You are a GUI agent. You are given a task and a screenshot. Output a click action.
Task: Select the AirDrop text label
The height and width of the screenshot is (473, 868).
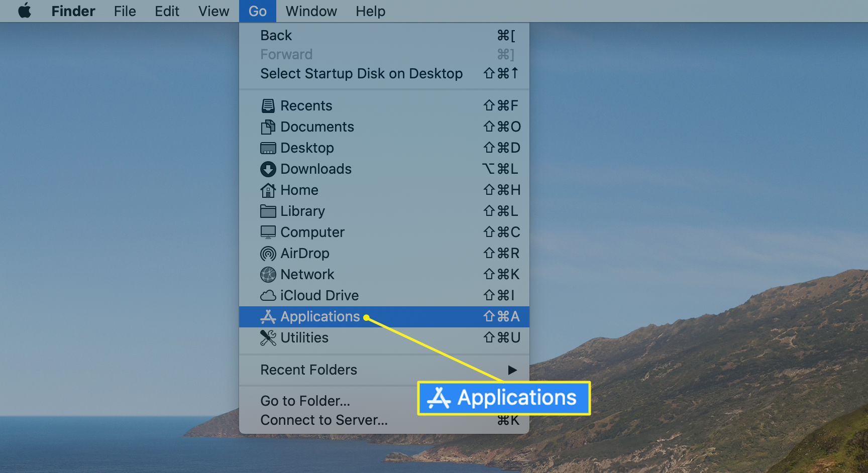coord(305,253)
